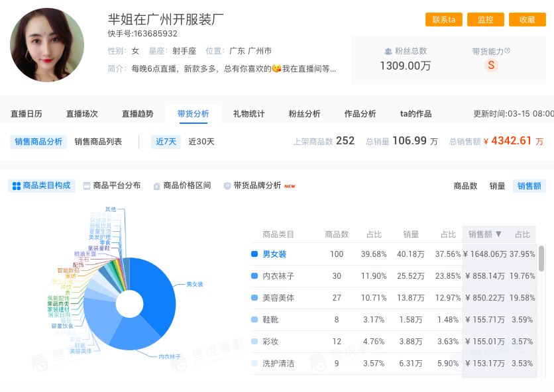Switch chart metric to 销量

(497, 186)
